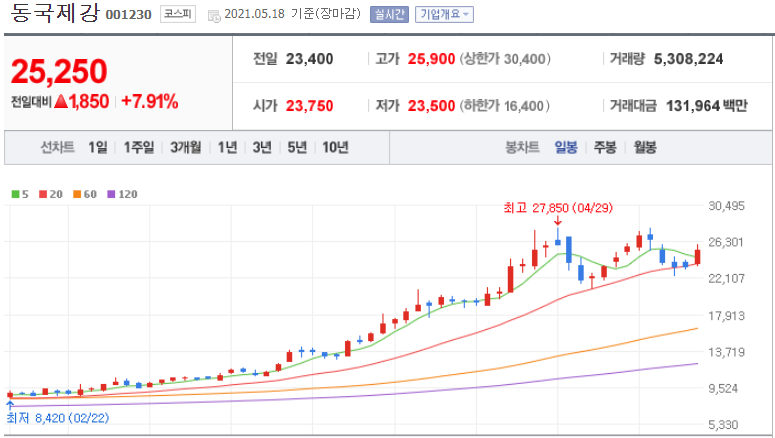Click the 동국제강 stock name heading

tap(54, 13)
